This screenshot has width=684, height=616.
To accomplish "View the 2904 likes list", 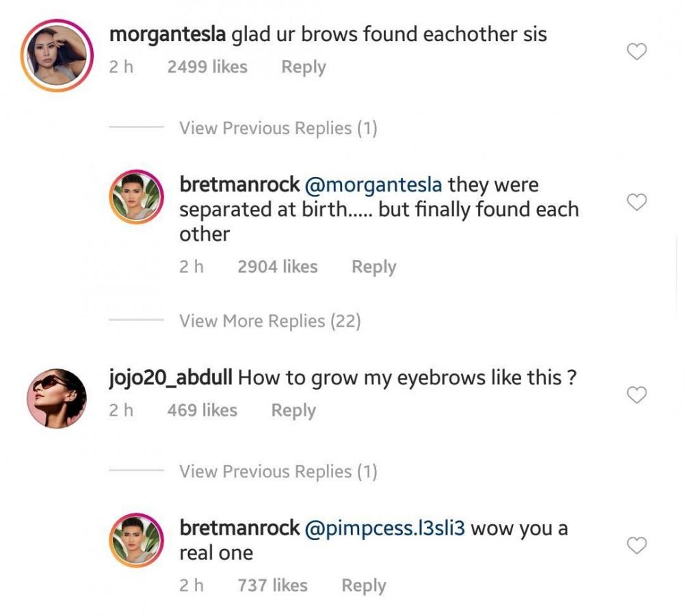I will (x=277, y=267).
